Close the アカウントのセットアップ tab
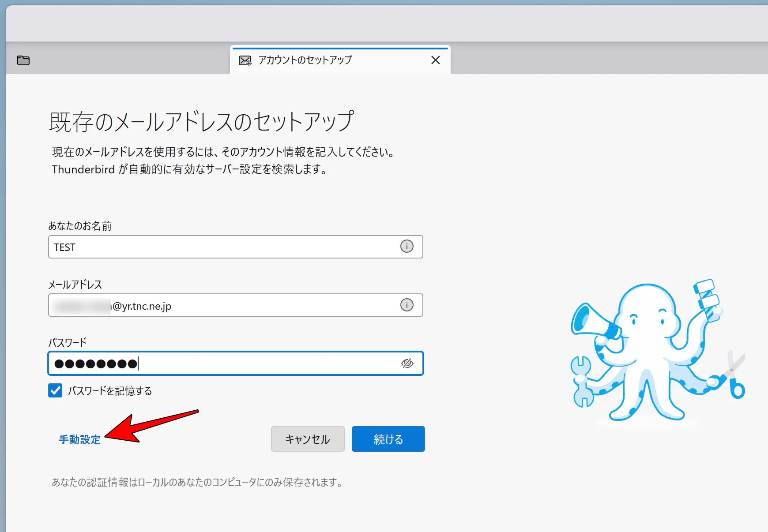Viewport: 768px width, 532px height. [435, 60]
